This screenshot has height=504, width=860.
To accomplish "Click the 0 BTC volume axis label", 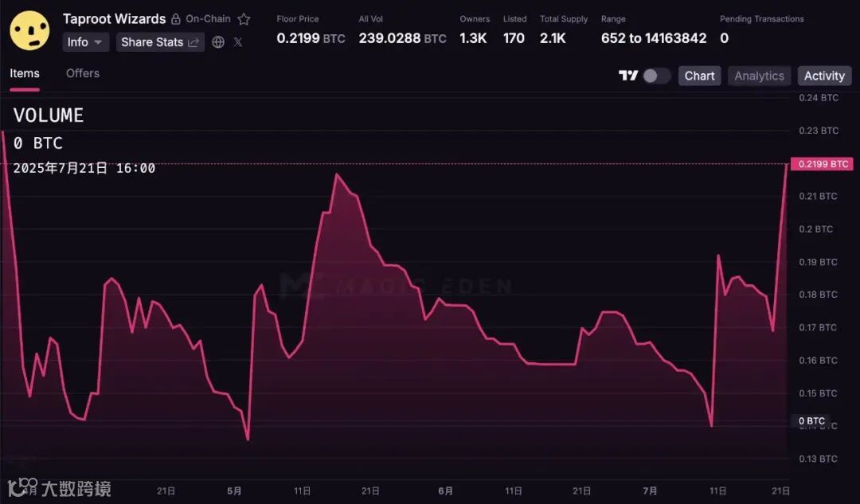I will (x=811, y=421).
